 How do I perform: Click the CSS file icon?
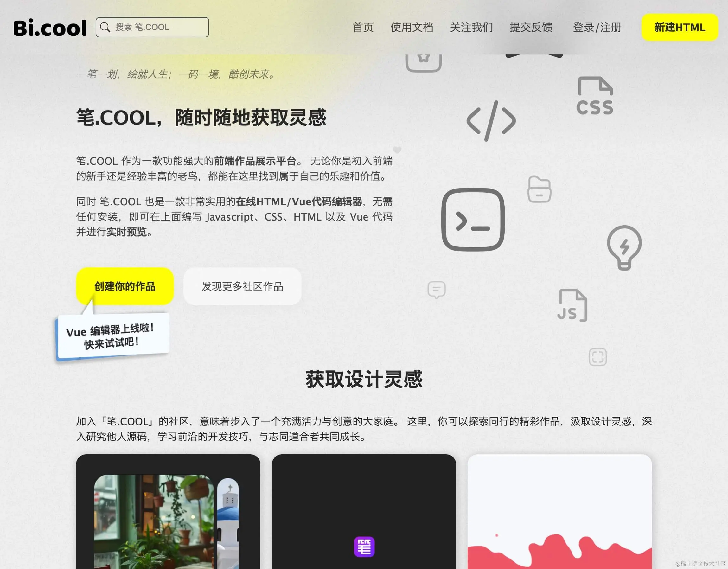pos(595,96)
